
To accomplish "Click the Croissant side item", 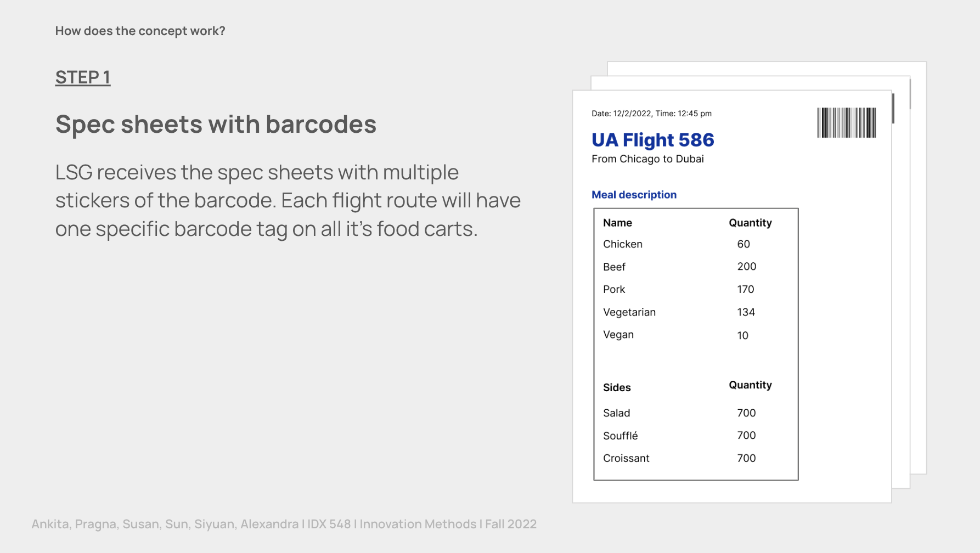I will (626, 458).
